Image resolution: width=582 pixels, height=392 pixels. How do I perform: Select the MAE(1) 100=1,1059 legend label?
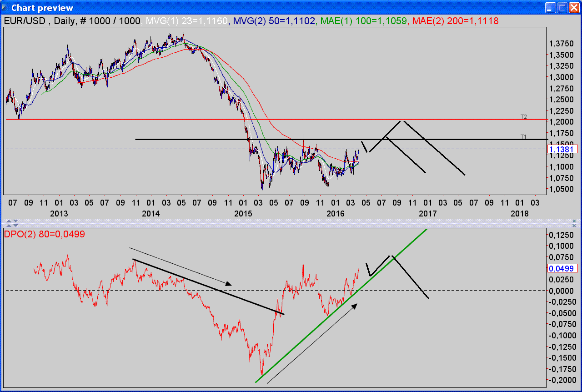coord(364,20)
